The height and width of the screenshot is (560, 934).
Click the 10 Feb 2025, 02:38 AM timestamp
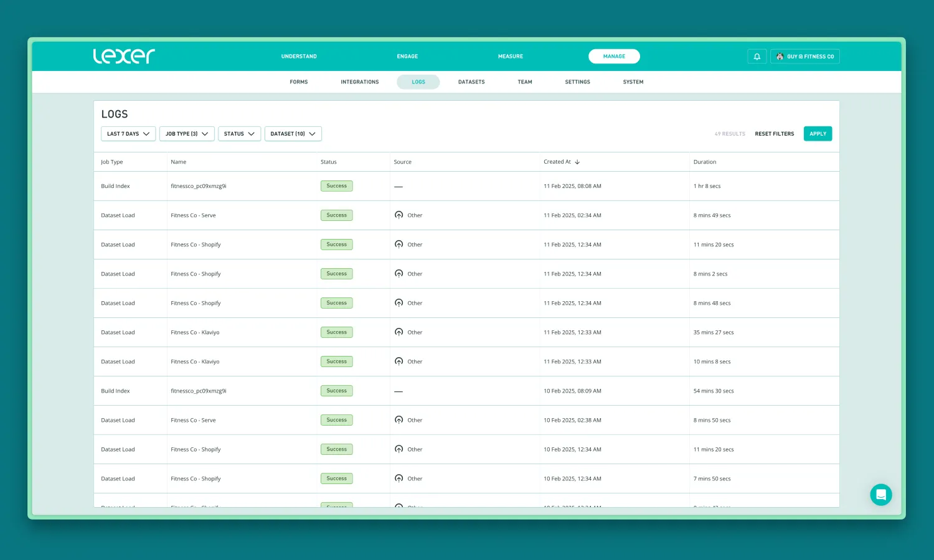(572, 420)
